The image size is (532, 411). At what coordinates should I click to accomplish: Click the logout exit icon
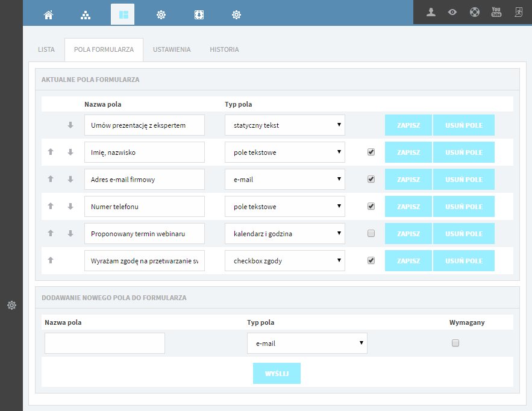pos(518,12)
